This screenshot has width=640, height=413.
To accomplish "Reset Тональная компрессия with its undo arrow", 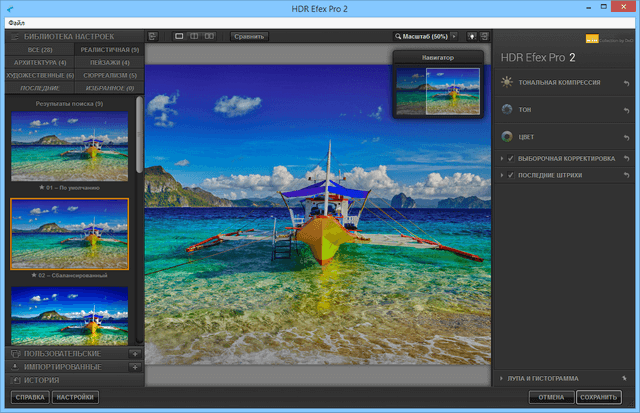I will (x=627, y=82).
